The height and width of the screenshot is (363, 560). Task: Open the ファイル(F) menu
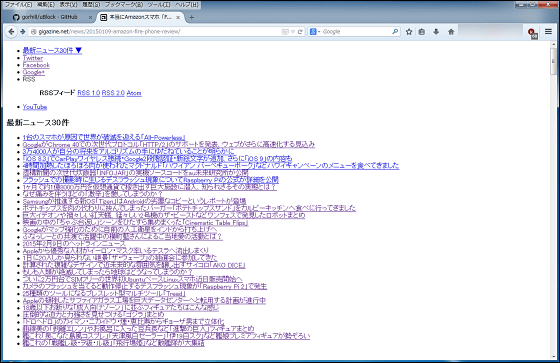18,5
